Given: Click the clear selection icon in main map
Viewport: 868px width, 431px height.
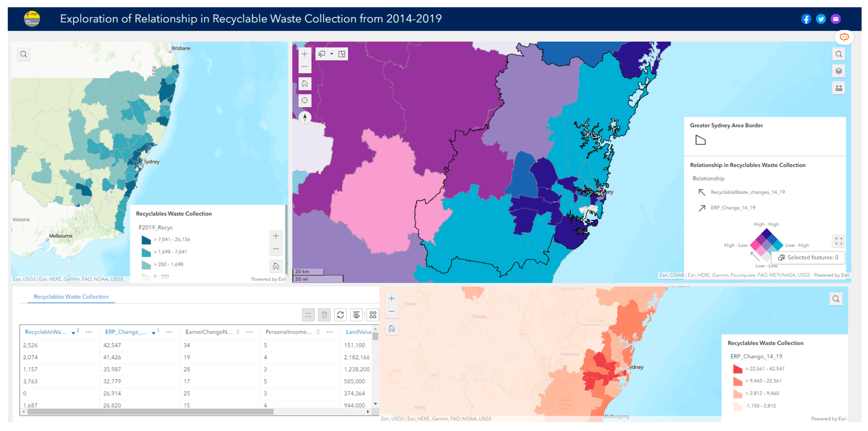Looking at the screenshot, I should (342, 54).
